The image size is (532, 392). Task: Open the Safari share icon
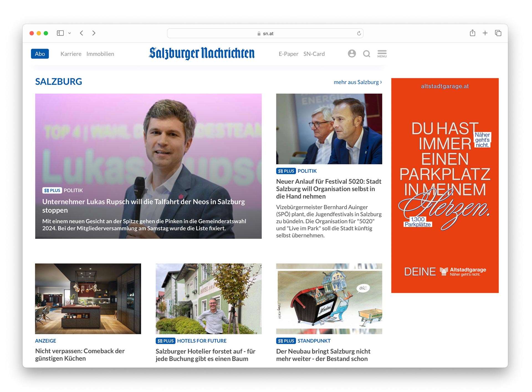click(x=472, y=33)
